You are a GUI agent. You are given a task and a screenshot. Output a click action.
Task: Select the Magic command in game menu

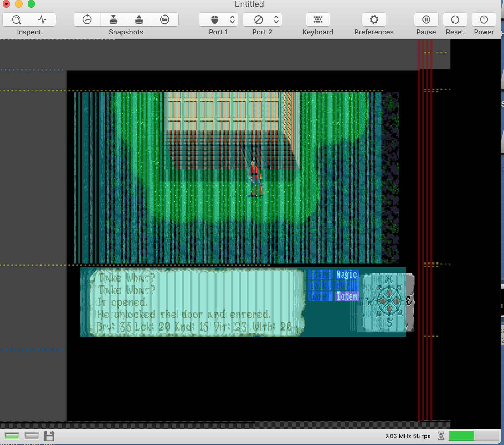point(347,275)
